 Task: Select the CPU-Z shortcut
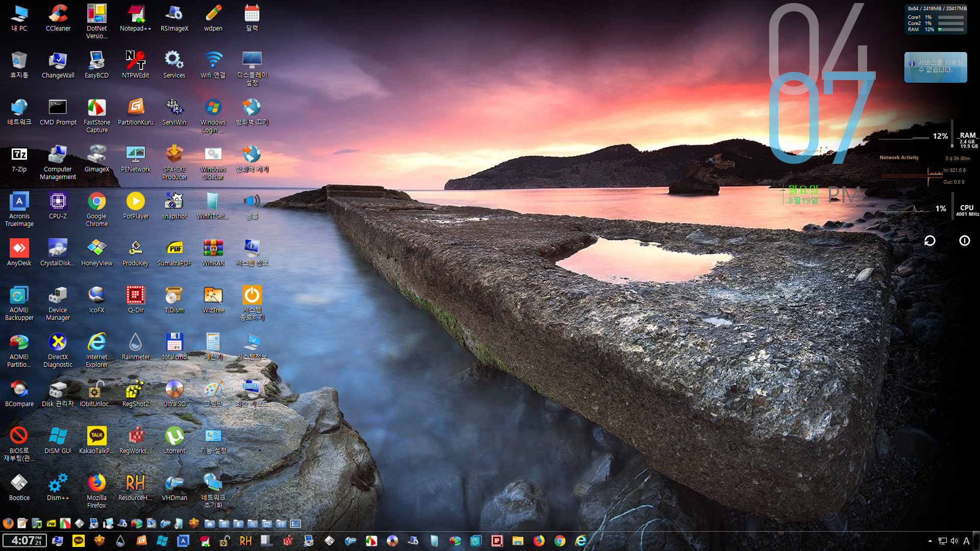58,206
